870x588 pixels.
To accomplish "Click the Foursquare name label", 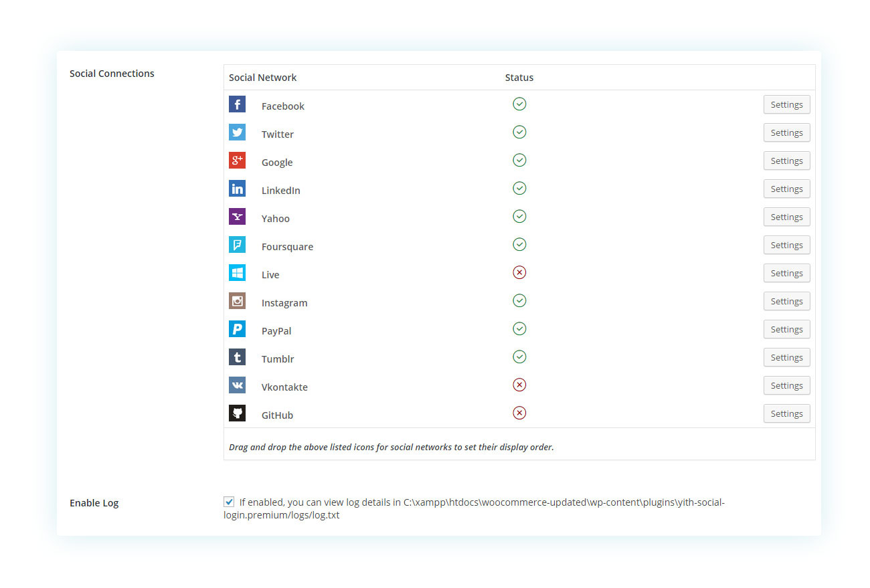I will click(287, 247).
